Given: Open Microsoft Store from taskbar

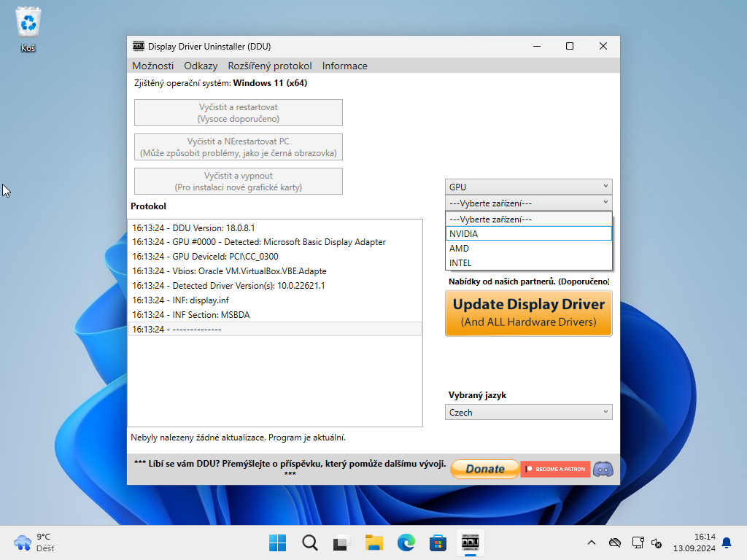Looking at the screenshot, I should 438,542.
